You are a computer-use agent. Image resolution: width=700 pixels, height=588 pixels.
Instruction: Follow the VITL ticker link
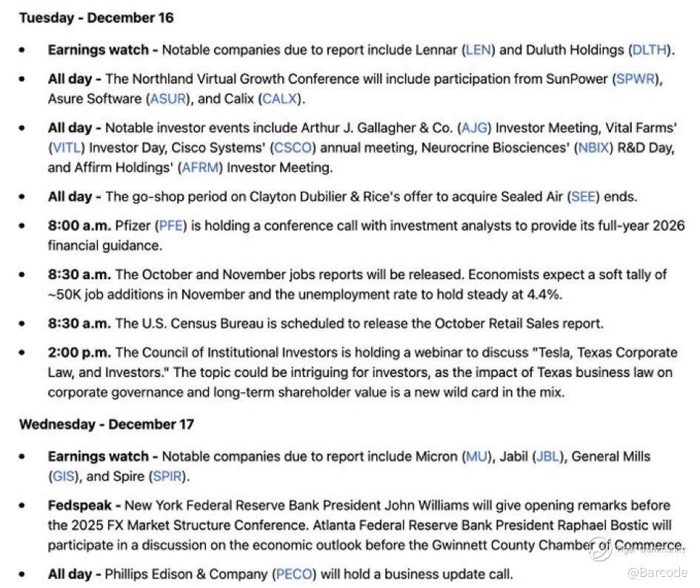(x=67, y=147)
